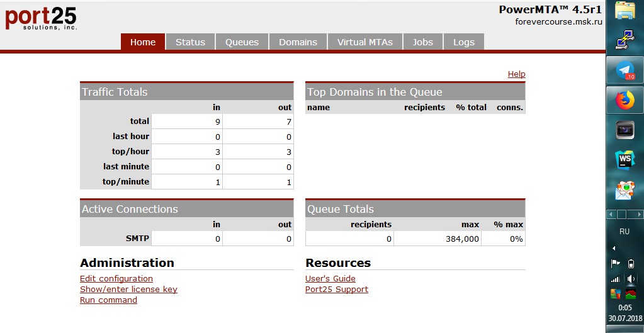Click the red-green graph monitor tray icon
Screen dimensions: 644x333
point(631,294)
